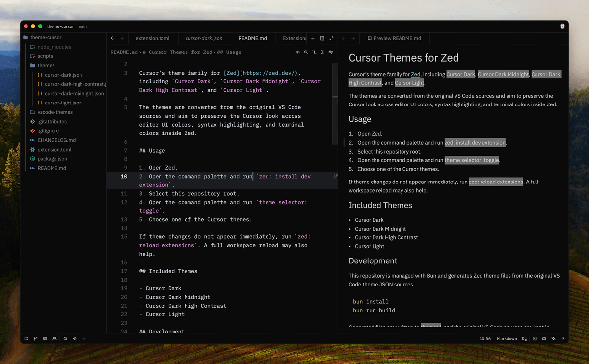Click the Zed link in preview
589x364 pixels.
click(x=416, y=75)
